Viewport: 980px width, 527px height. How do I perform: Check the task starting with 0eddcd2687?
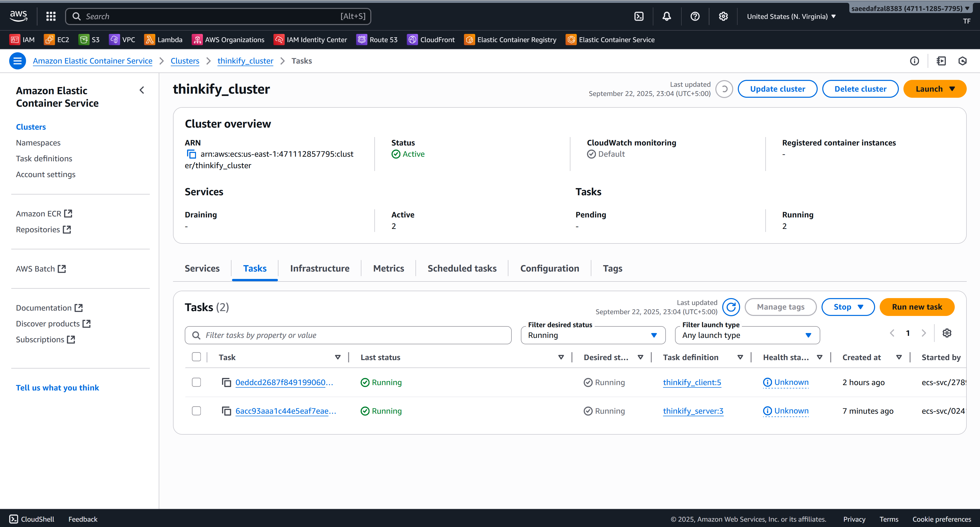click(x=196, y=382)
